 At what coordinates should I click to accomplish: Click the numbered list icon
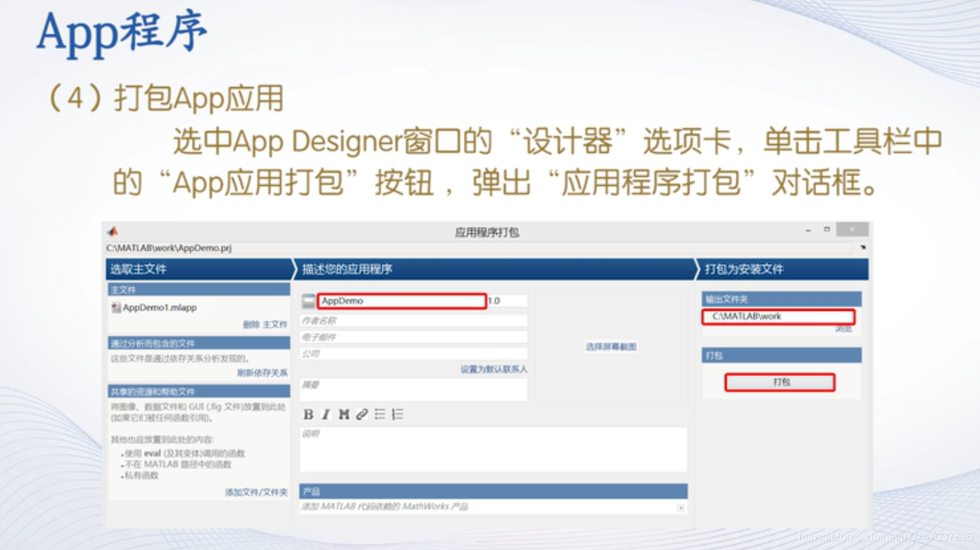[x=398, y=414]
